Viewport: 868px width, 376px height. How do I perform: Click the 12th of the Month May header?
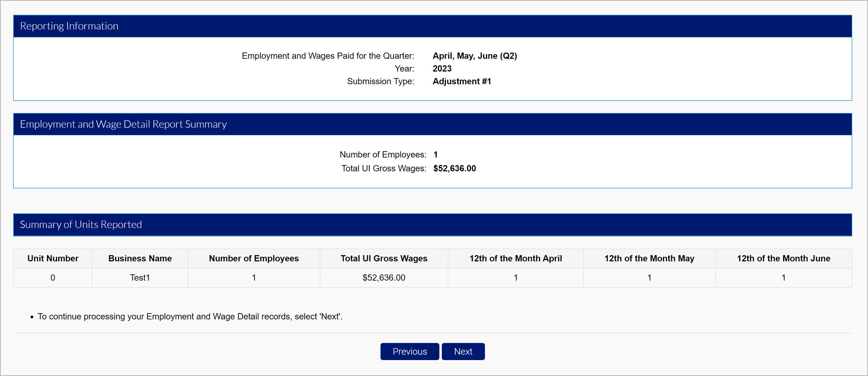tap(649, 258)
